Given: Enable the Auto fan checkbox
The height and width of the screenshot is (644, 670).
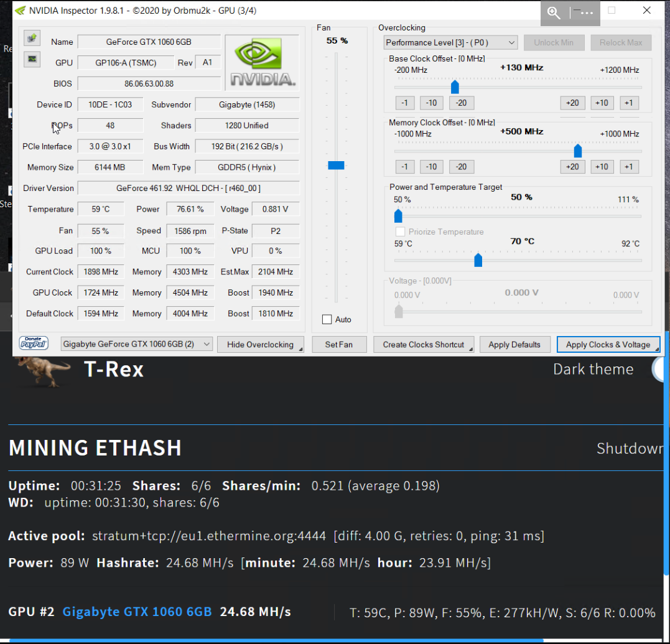Looking at the screenshot, I should click(327, 319).
